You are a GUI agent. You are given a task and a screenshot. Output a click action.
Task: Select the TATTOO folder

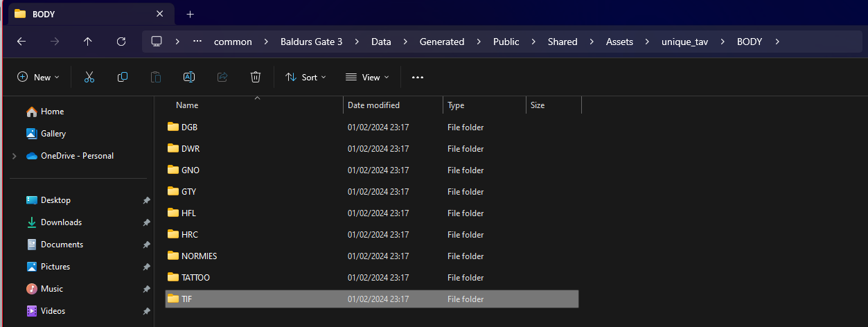[195, 278]
